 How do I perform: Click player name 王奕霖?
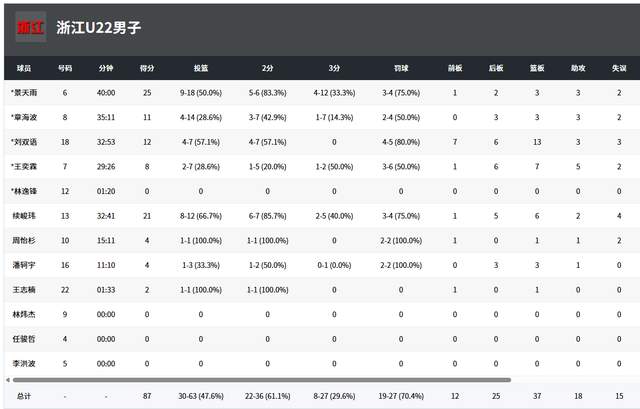coord(24,166)
